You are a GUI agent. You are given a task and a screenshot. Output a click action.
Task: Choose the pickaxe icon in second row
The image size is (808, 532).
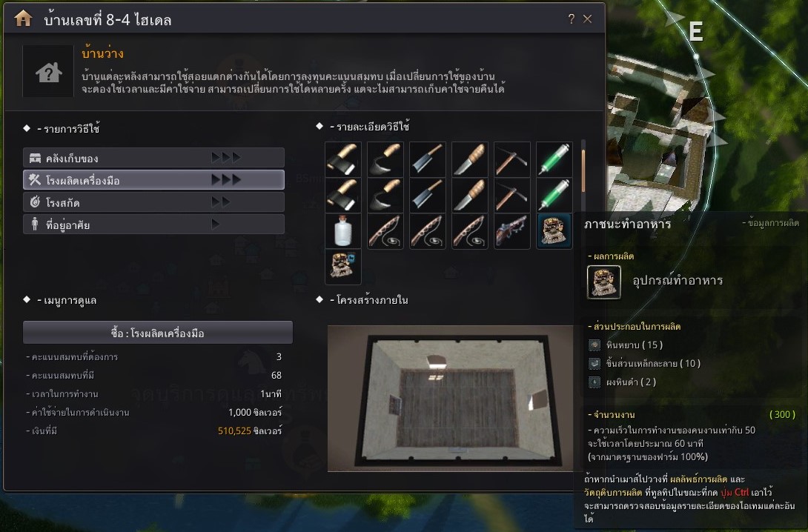[x=512, y=195]
